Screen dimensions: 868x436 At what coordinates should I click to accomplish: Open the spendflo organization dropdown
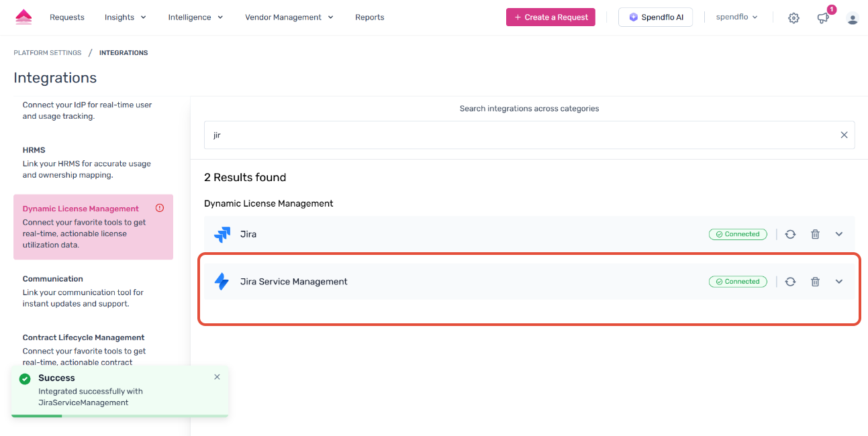tap(736, 17)
